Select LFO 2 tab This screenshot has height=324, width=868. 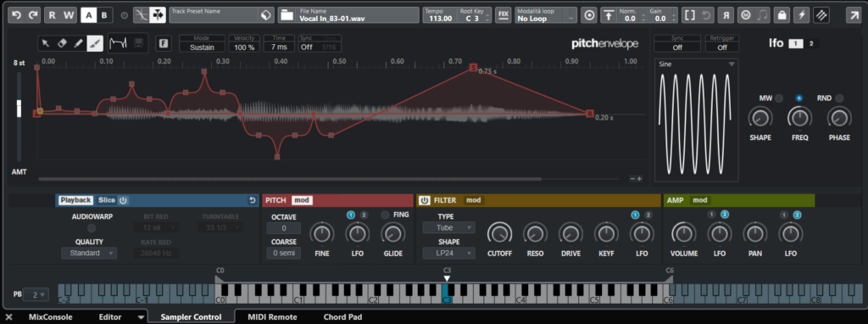[x=811, y=44]
